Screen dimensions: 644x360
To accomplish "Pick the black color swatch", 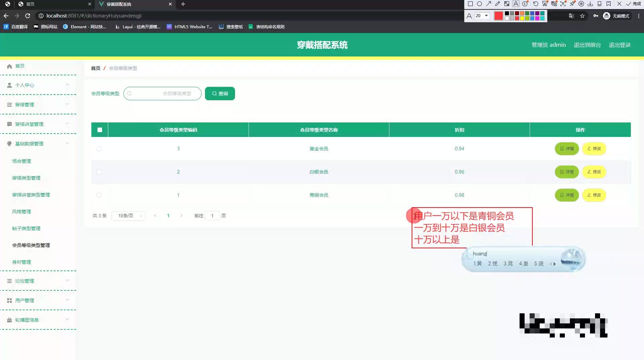I will click(507, 13).
